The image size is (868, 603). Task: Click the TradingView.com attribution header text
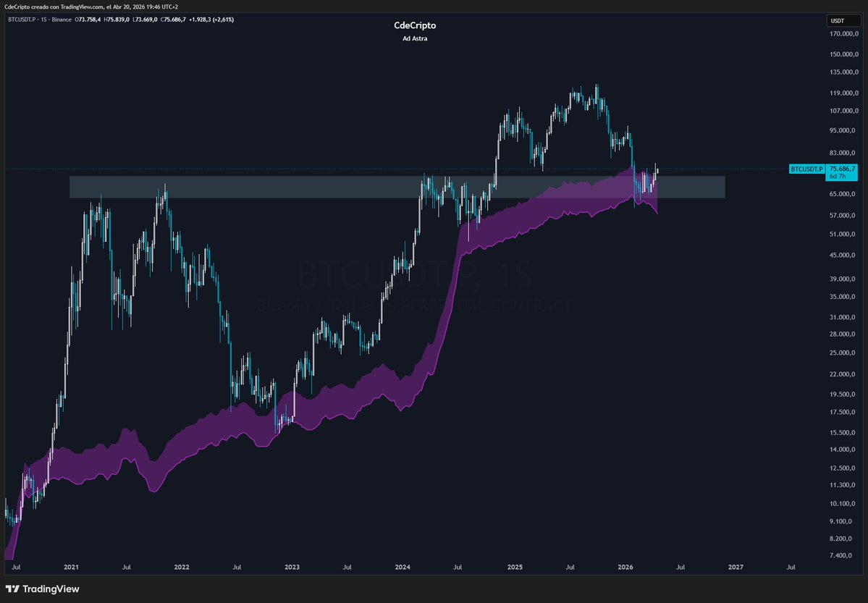(91, 7)
